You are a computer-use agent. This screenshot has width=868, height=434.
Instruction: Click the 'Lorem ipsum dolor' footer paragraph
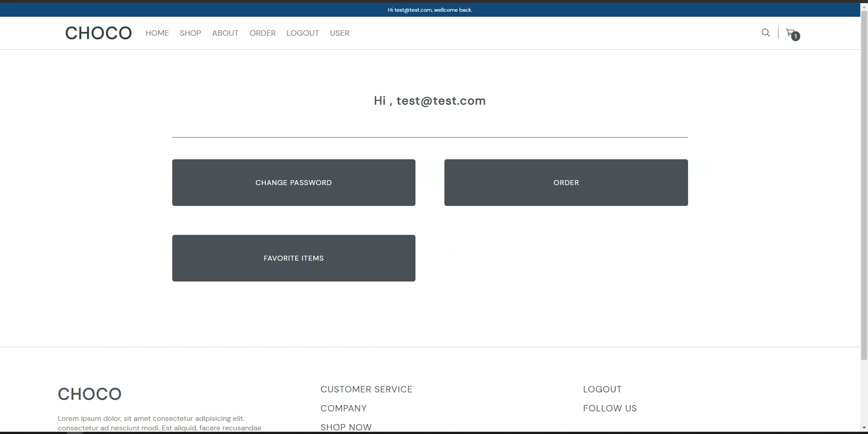pyautogui.click(x=160, y=423)
